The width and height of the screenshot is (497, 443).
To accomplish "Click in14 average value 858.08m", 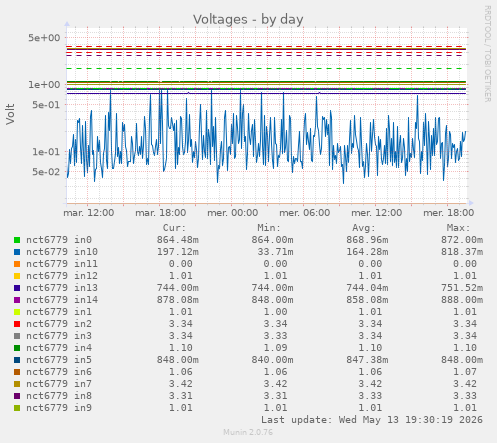I will click(x=367, y=300).
